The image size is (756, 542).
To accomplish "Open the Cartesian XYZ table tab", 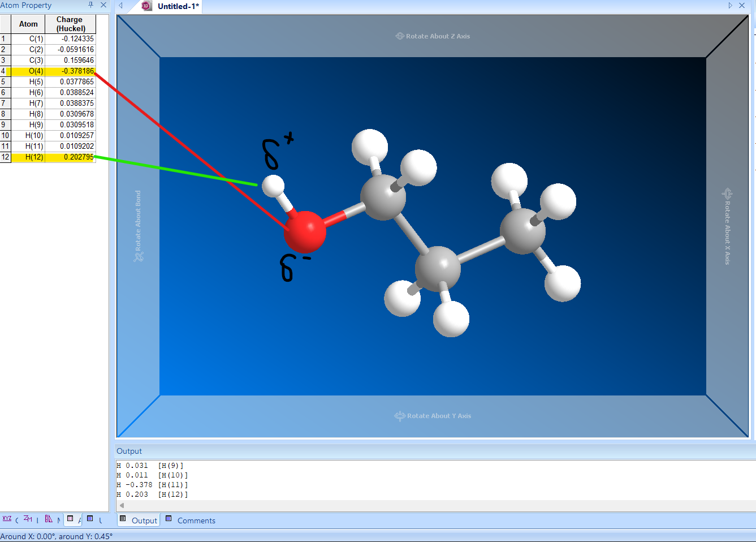I will pyautogui.click(x=7, y=518).
